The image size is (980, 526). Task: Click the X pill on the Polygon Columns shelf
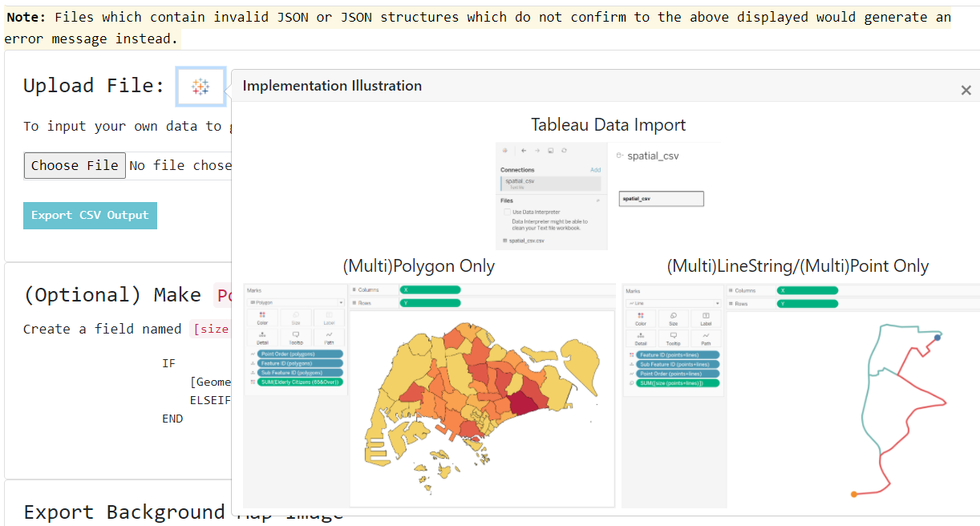coord(430,289)
